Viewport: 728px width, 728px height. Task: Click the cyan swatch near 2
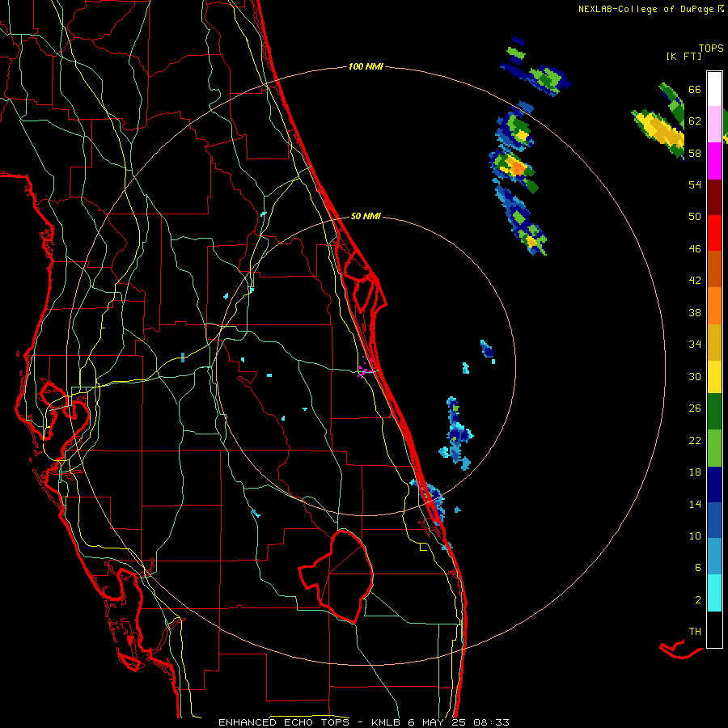click(714, 593)
